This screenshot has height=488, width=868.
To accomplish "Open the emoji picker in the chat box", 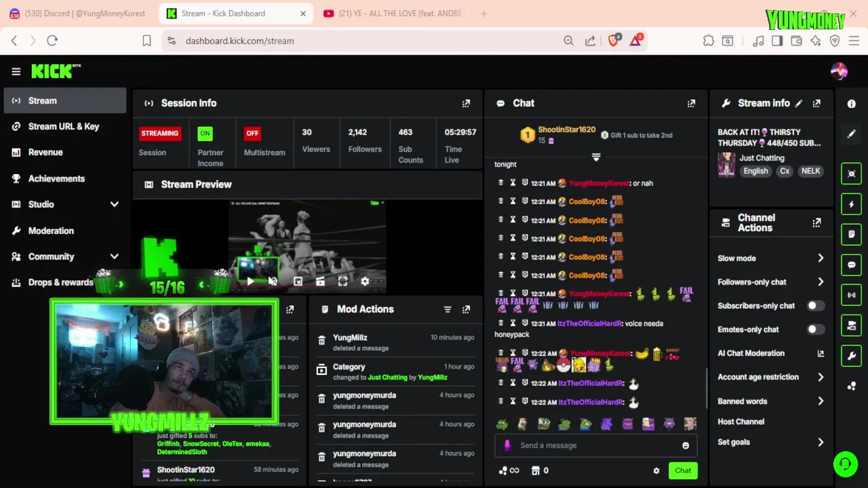I will 686,445.
